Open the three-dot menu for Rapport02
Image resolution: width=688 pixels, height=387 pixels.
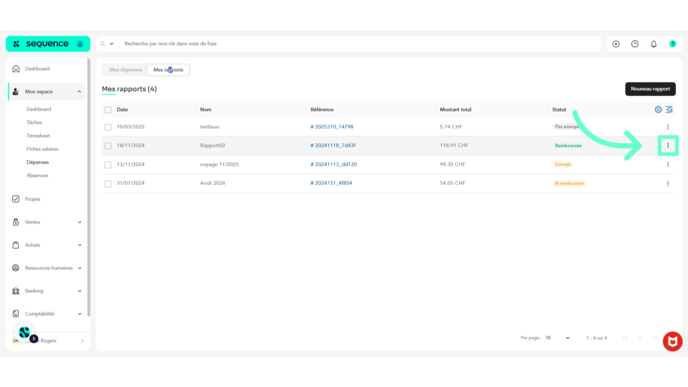tap(668, 146)
